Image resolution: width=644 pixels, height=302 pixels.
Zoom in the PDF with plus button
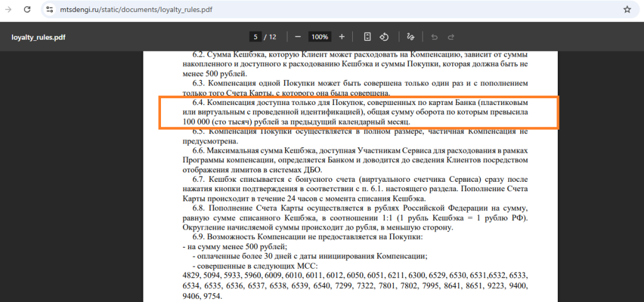tap(341, 36)
